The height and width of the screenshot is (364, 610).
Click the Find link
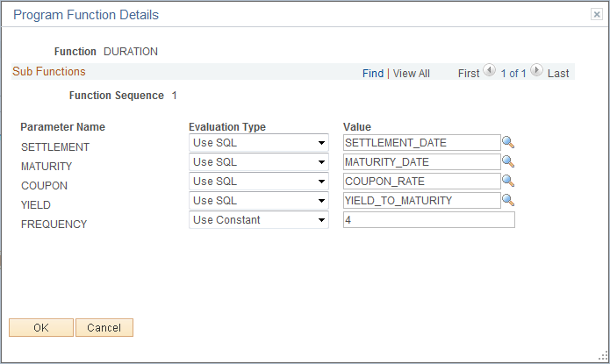[x=373, y=74]
